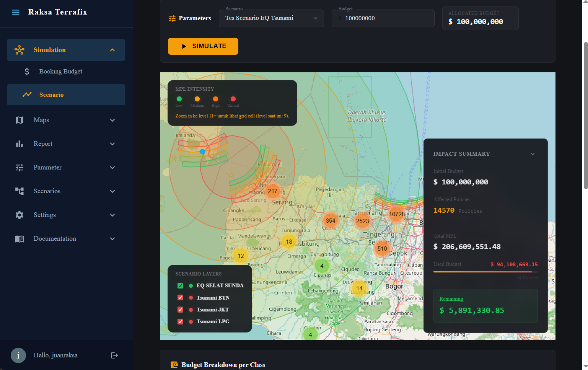Click the blue epicenter marker on map
Image resolution: width=588 pixels, height=370 pixels.
202,152
